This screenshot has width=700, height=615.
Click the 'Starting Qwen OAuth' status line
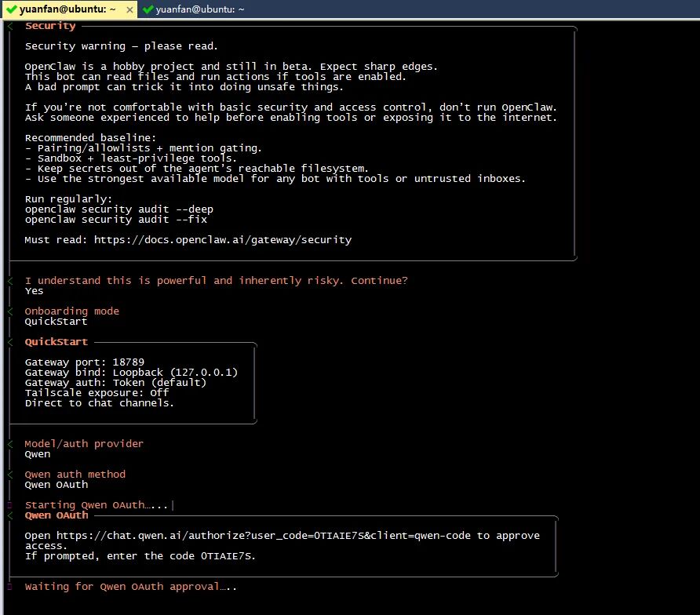point(96,505)
